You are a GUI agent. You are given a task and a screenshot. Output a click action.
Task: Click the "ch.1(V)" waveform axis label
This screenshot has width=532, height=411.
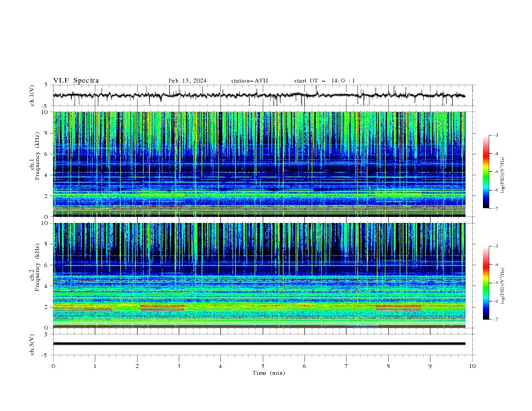click(x=32, y=95)
